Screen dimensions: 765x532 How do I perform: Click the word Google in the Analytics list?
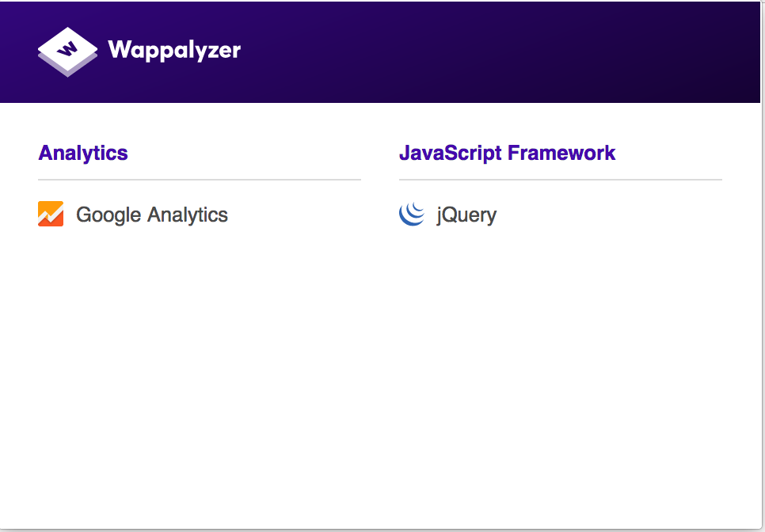tap(108, 215)
